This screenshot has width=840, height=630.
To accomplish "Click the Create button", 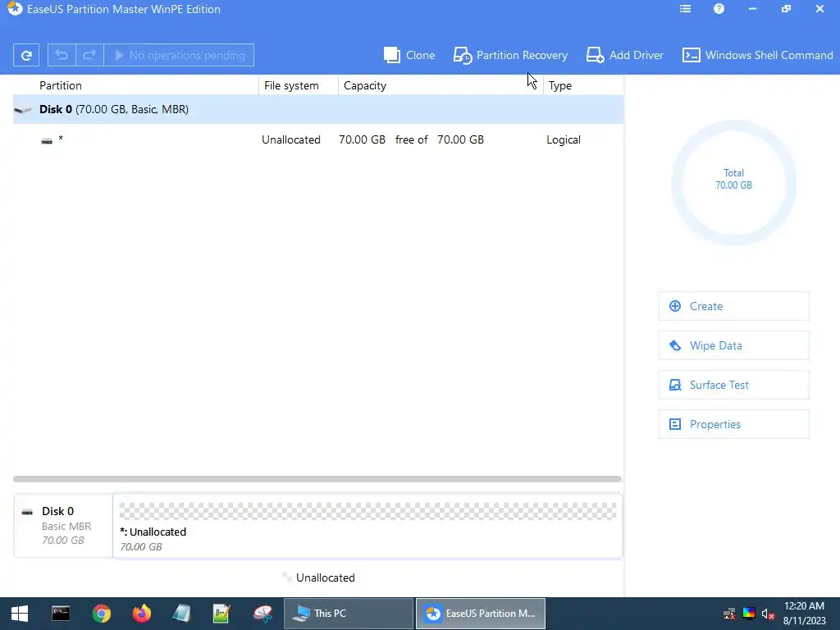I will point(734,306).
